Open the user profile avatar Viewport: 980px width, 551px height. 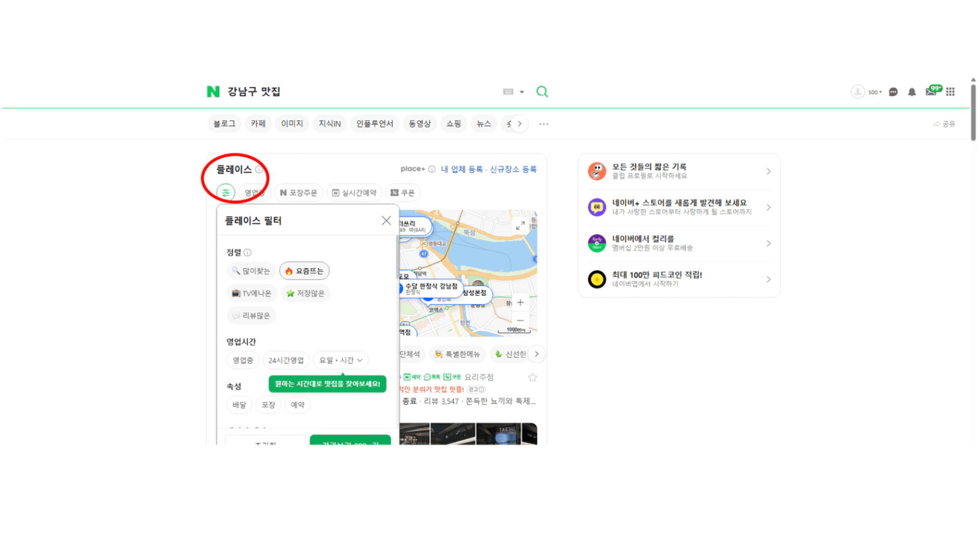pos(857,92)
